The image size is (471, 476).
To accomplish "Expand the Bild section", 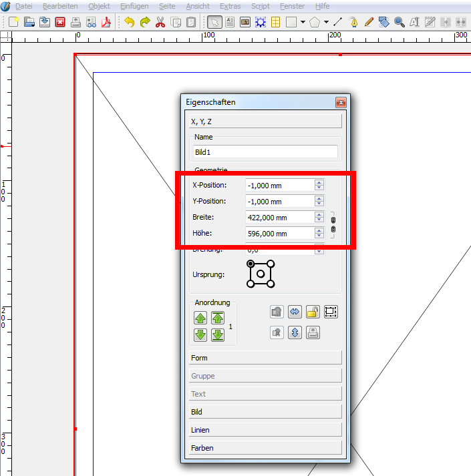I will (266, 412).
